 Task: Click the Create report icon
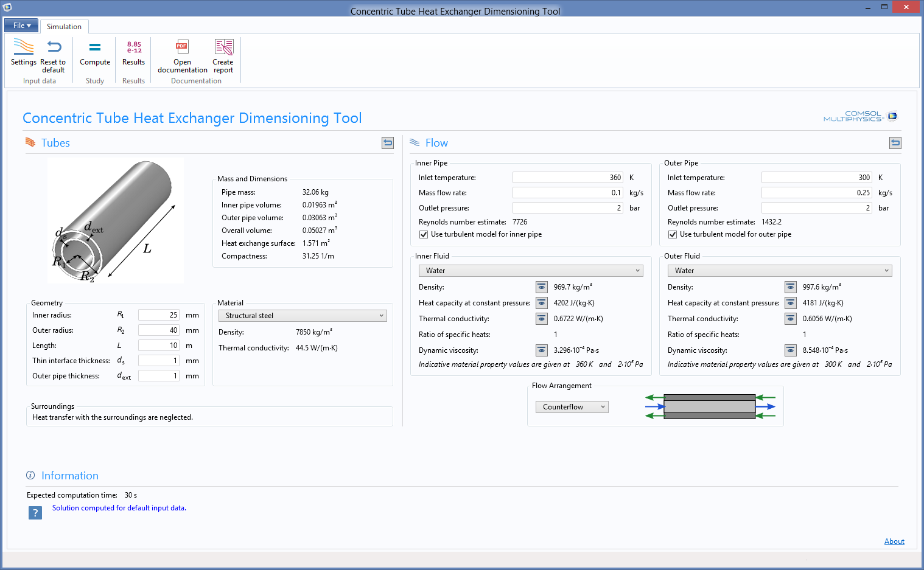(223, 47)
